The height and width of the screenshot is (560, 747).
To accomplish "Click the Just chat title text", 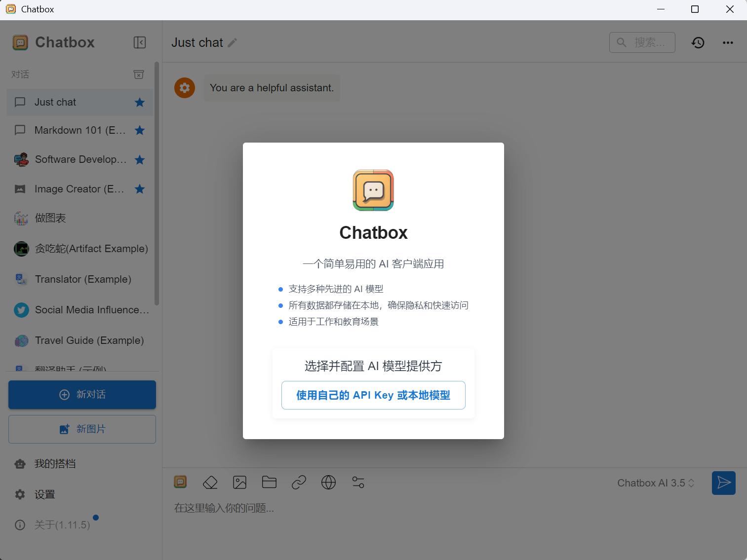I will coord(197,43).
